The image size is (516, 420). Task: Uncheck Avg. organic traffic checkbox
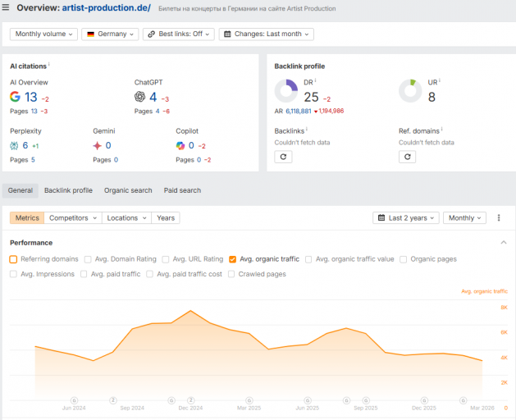pos(232,259)
